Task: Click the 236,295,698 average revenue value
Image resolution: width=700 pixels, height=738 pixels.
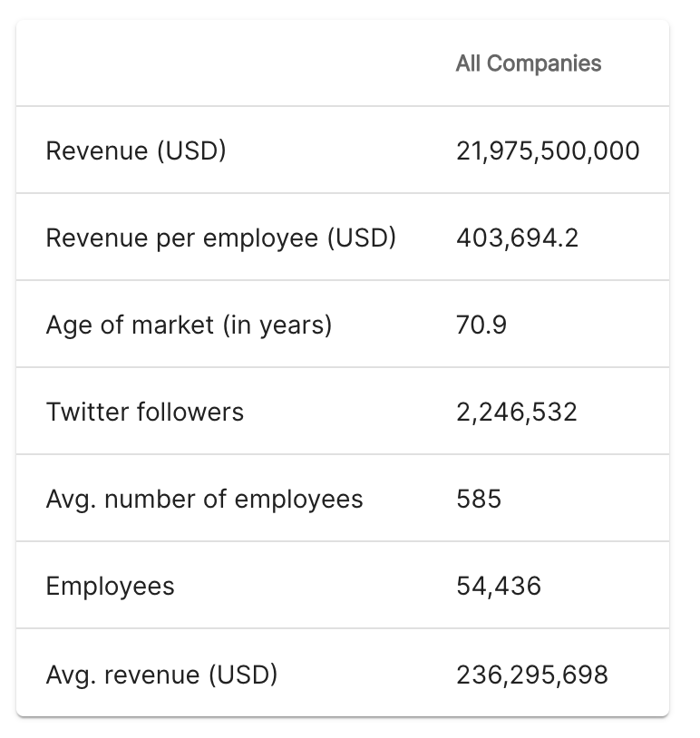Action: [x=532, y=675]
